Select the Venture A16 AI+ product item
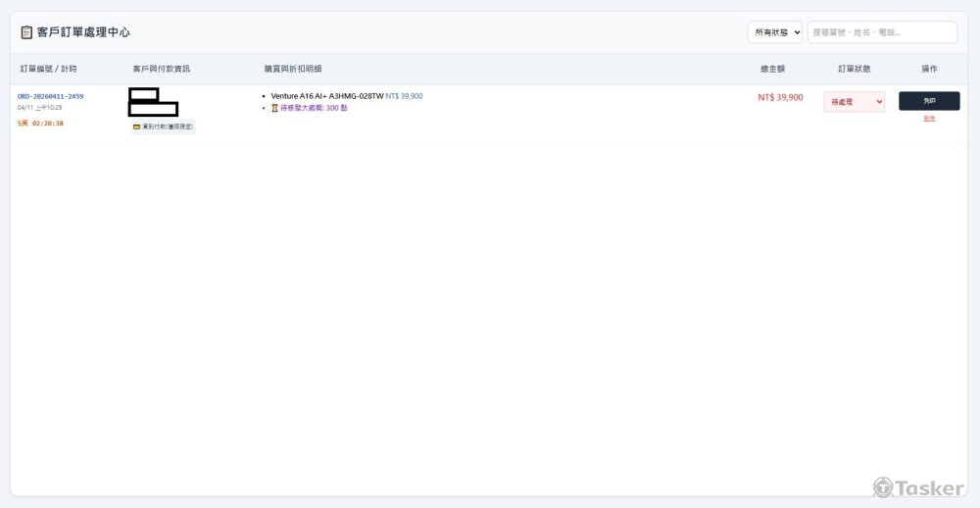980x508 pixels. 327,96
